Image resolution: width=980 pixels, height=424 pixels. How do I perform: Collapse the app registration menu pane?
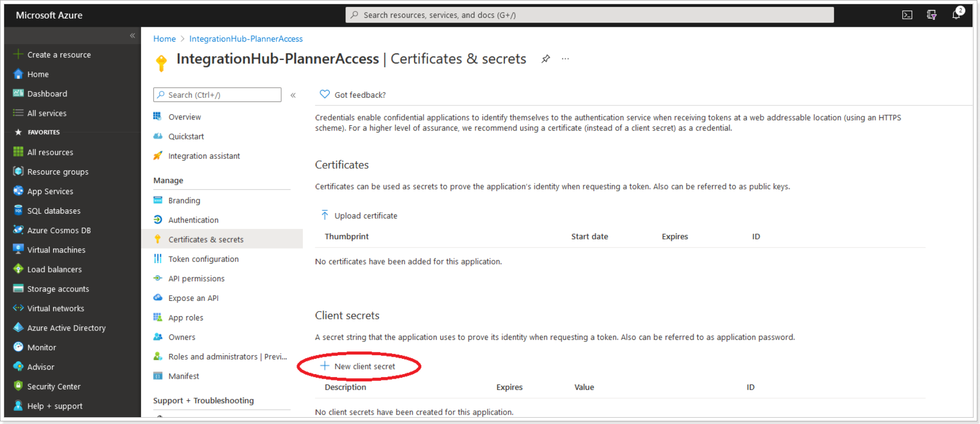click(293, 95)
